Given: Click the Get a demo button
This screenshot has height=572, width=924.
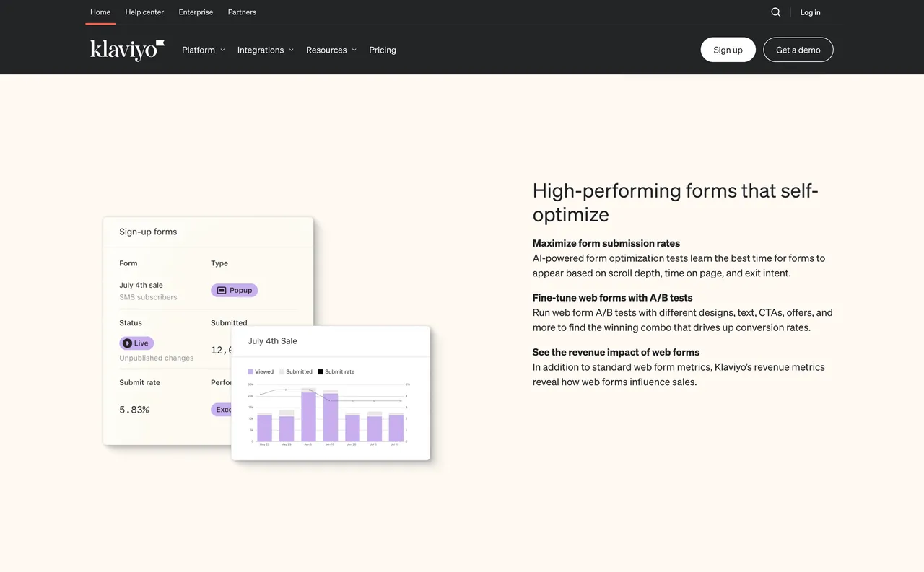Looking at the screenshot, I should click(x=798, y=50).
